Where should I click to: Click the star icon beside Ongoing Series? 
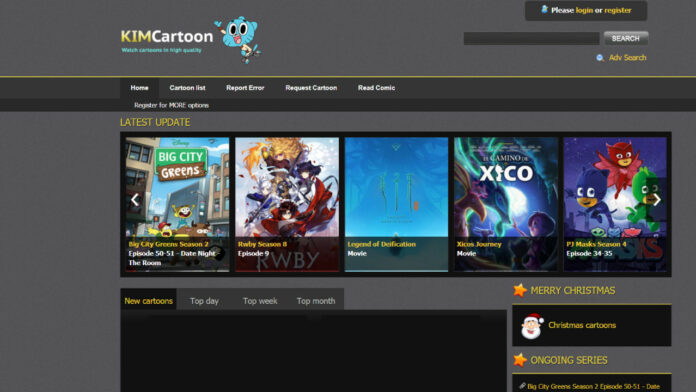pos(520,360)
